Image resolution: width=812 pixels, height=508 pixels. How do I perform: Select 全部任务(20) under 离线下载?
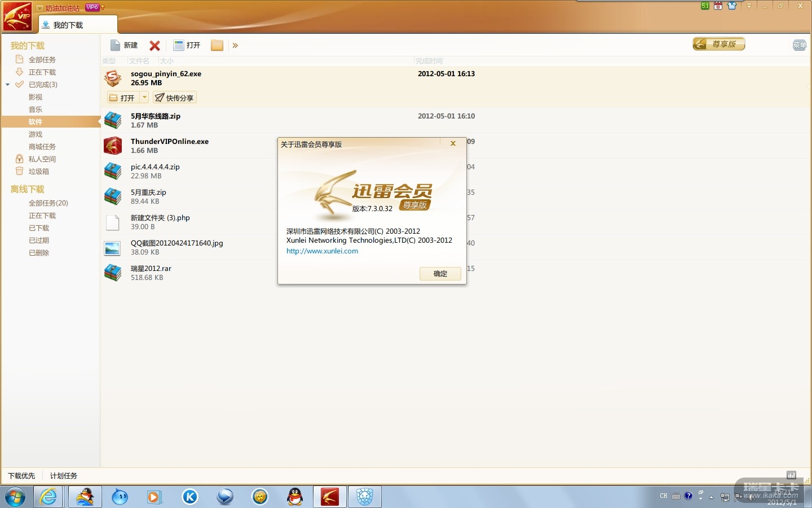[x=48, y=203]
